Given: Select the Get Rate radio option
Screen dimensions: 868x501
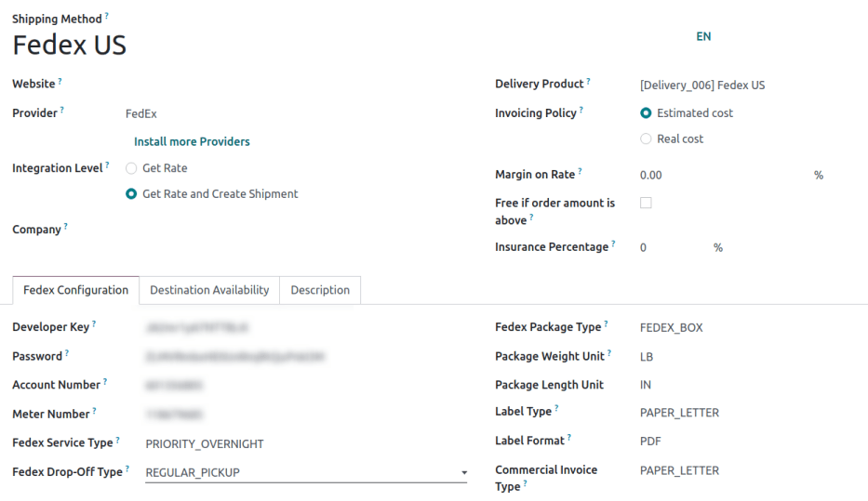Looking at the screenshot, I should coord(131,168).
